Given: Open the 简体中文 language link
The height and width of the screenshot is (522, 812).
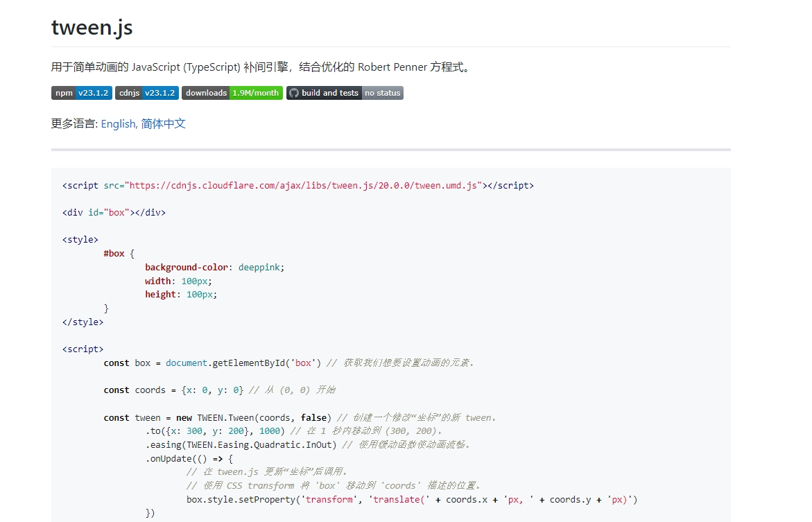Looking at the screenshot, I should [x=163, y=124].
